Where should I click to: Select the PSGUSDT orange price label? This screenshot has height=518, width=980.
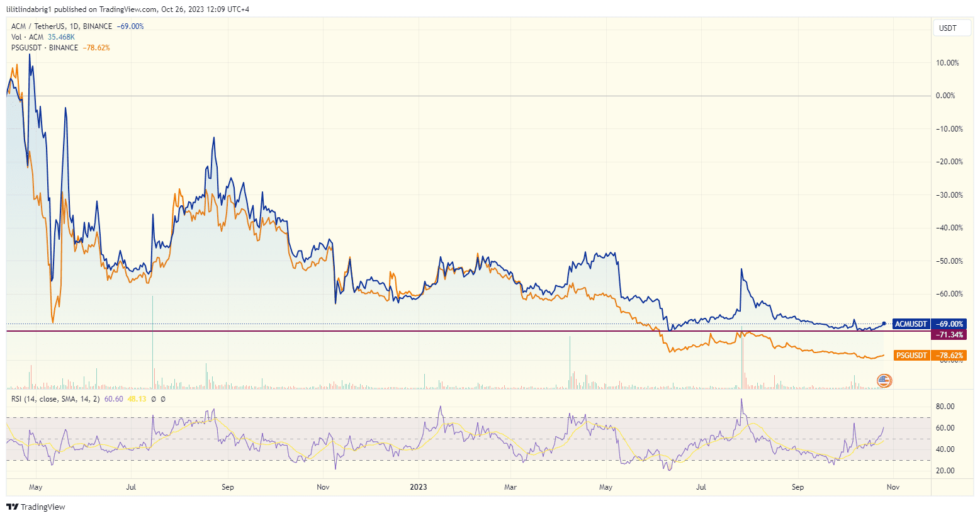[x=911, y=355]
